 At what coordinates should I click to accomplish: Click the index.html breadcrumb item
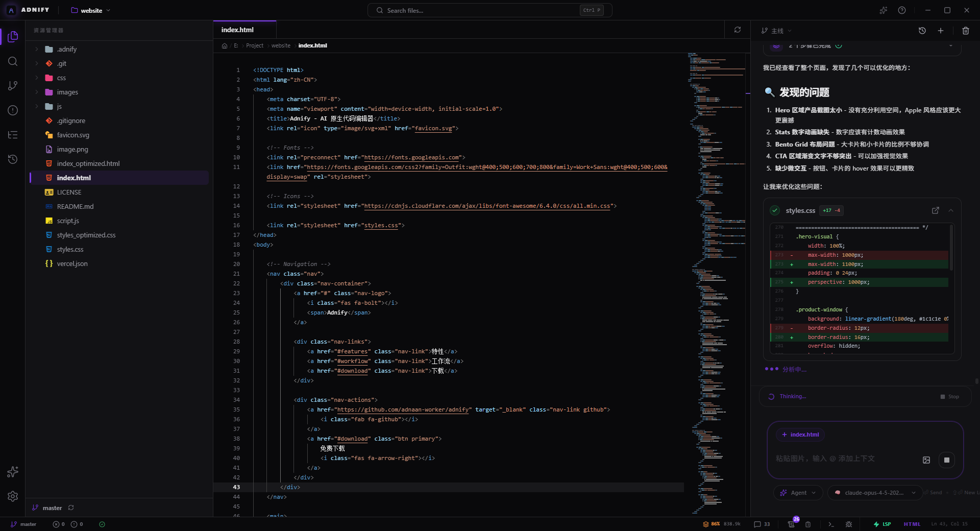pyautogui.click(x=313, y=45)
